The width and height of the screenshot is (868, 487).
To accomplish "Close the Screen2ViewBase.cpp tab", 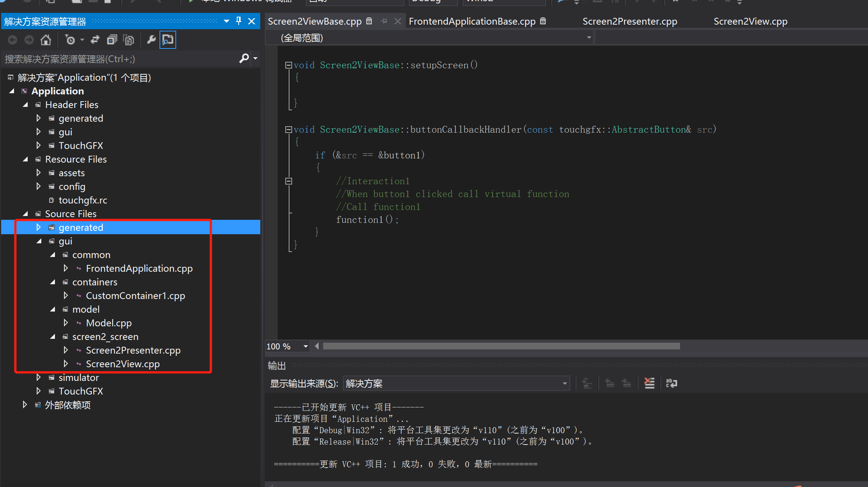I will point(397,21).
